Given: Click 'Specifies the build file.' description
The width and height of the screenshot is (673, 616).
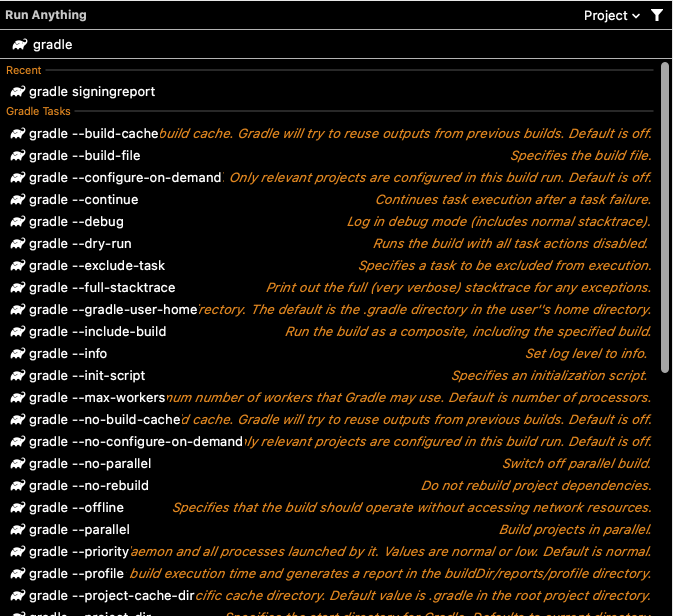Looking at the screenshot, I should 580,155.
